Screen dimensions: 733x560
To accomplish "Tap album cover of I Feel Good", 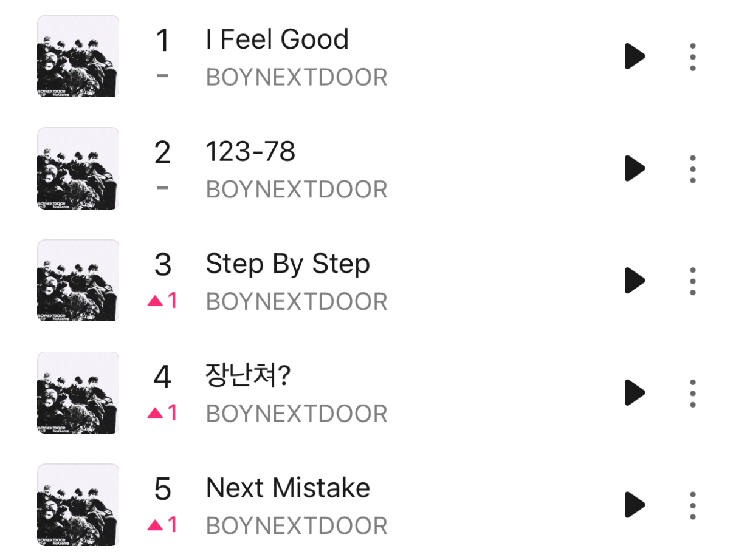I will tap(78, 56).
